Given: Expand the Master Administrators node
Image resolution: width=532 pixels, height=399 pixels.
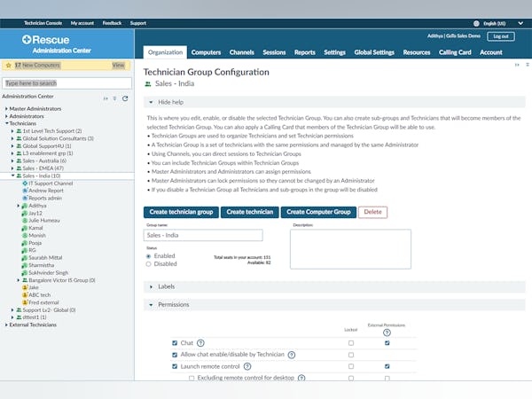Looking at the screenshot, I should 6,109.
